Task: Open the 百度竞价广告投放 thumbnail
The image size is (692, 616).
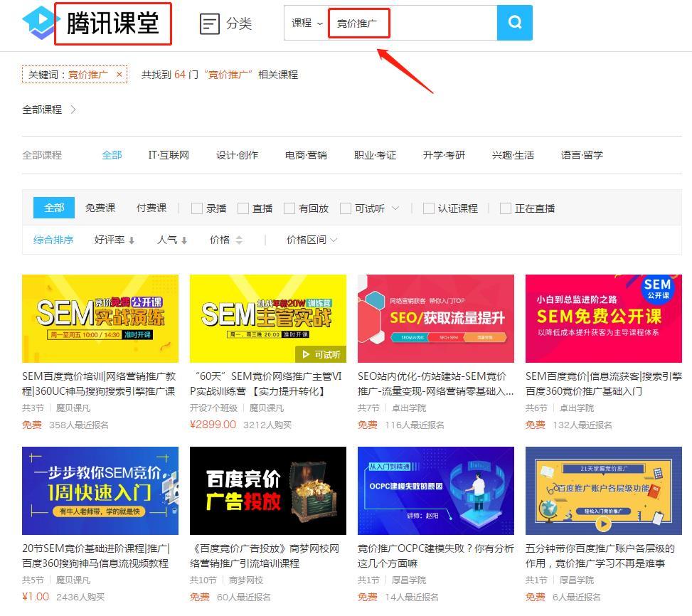Action: [268, 491]
